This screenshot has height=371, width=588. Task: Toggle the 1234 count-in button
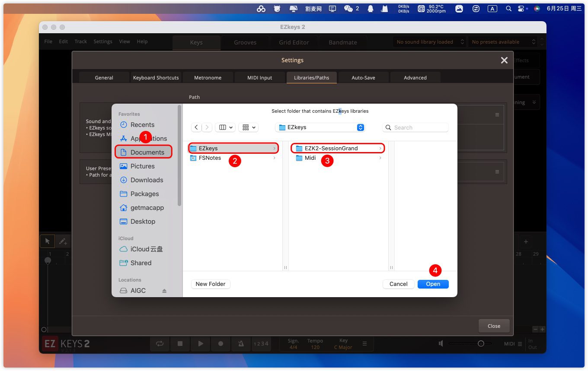(x=261, y=343)
